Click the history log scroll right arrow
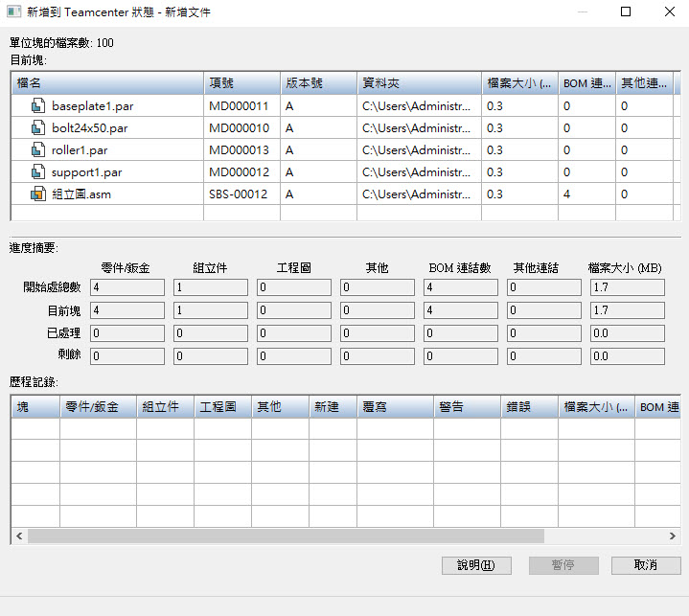The image size is (689, 616). [x=673, y=536]
